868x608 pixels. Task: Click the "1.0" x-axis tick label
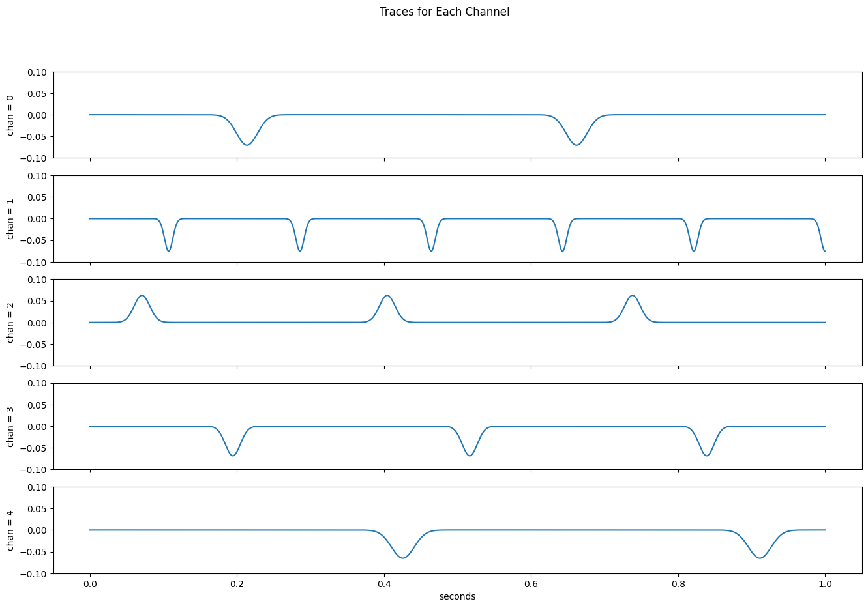click(x=825, y=584)
